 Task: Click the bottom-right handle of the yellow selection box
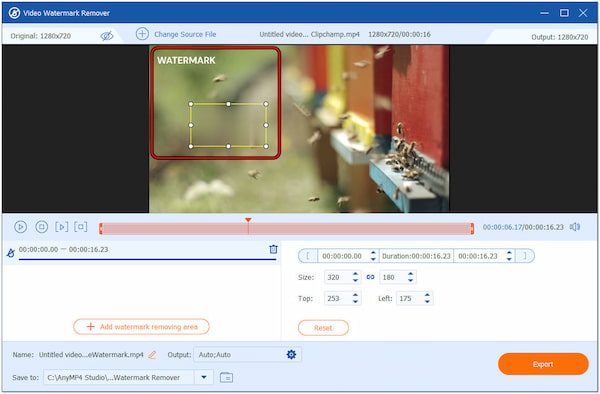coord(266,146)
